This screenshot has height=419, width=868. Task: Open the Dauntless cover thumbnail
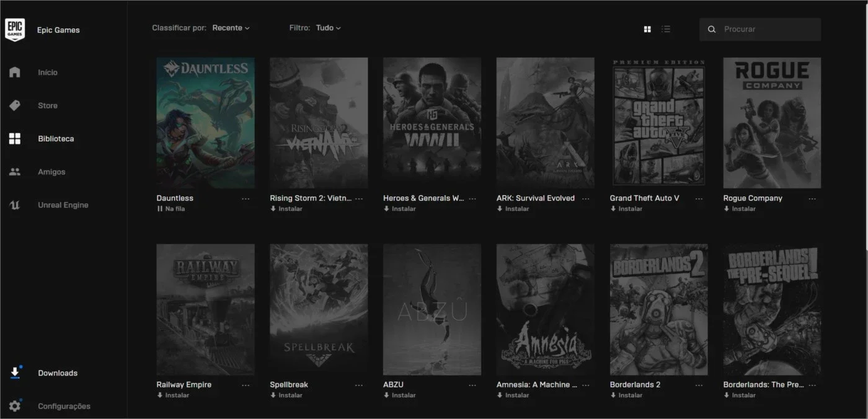click(x=205, y=123)
